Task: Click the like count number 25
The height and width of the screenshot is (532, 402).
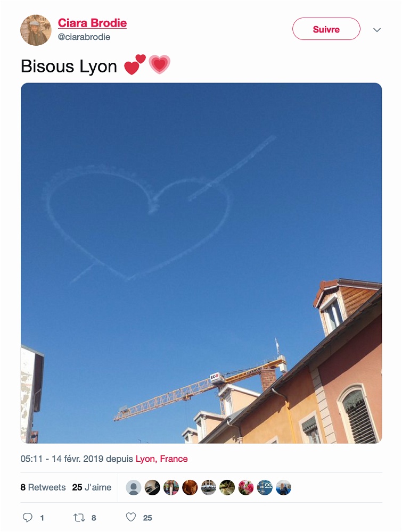Action: (x=147, y=518)
